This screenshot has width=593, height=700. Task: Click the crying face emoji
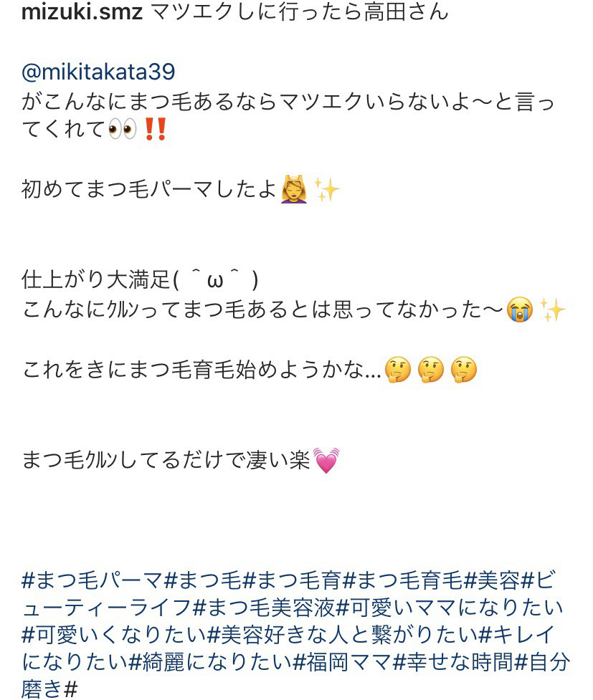click(x=519, y=310)
